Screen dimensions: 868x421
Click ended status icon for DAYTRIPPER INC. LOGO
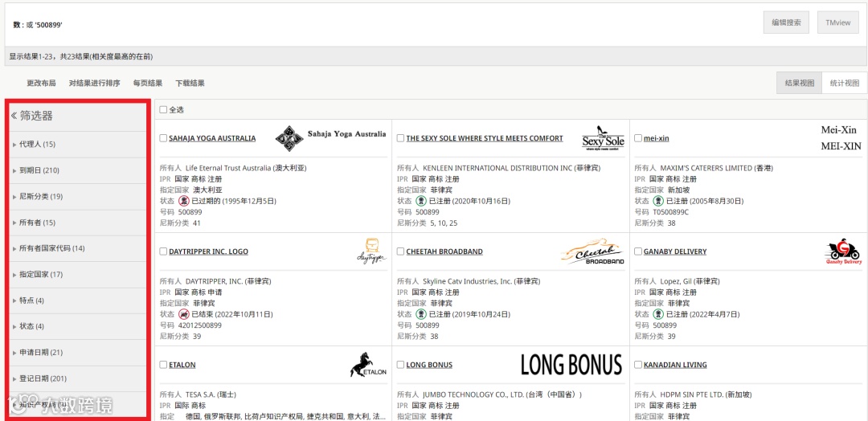[x=184, y=314]
